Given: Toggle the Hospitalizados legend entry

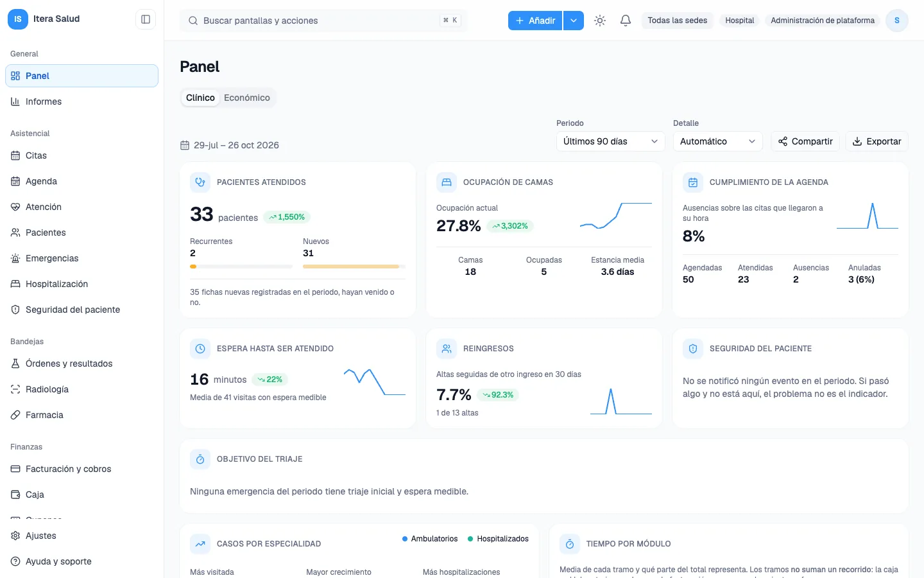Looking at the screenshot, I should coord(499,539).
